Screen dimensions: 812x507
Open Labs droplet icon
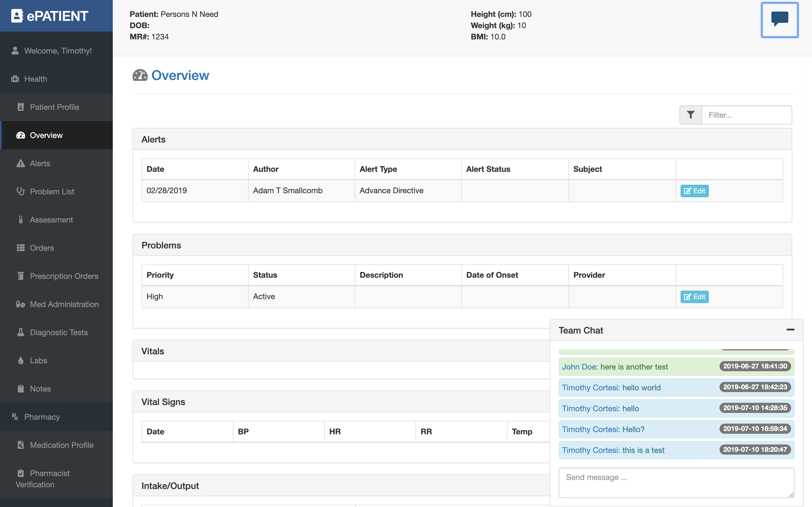pos(21,361)
